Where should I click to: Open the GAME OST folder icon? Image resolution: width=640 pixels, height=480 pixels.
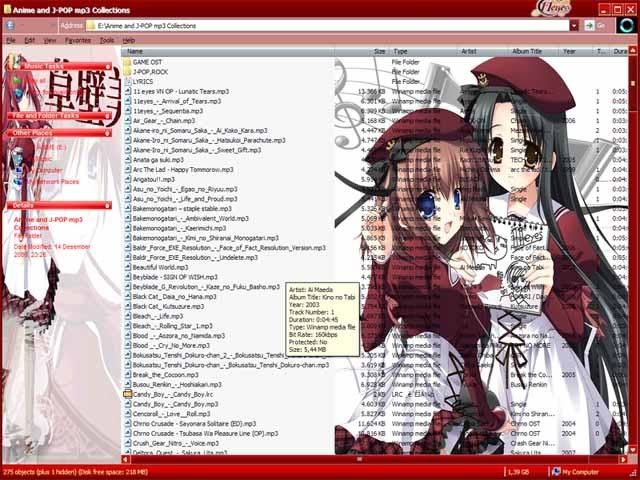pos(127,62)
